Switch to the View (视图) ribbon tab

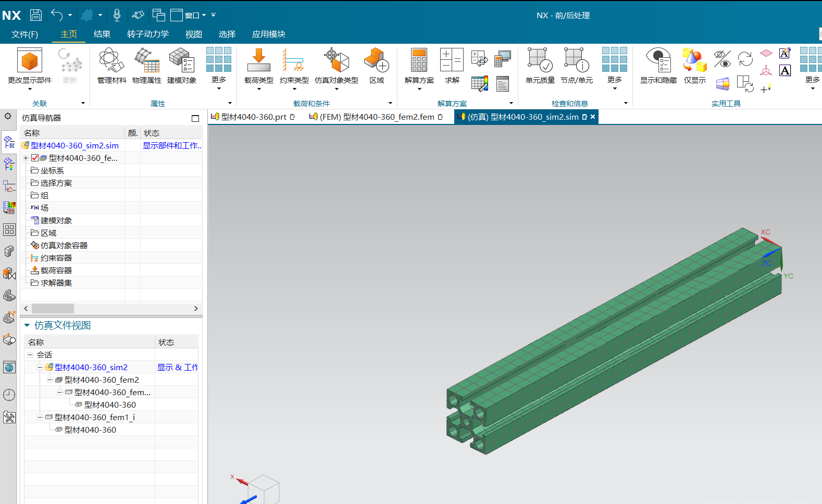click(193, 34)
